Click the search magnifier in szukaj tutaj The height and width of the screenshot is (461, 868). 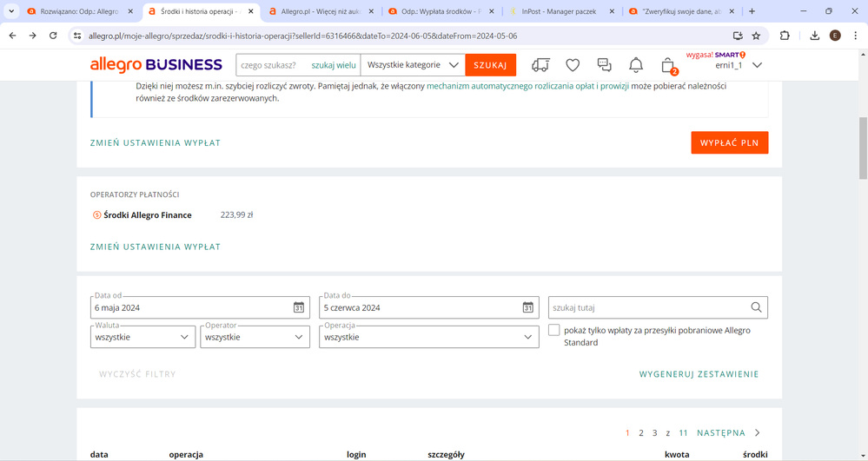[x=756, y=307]
